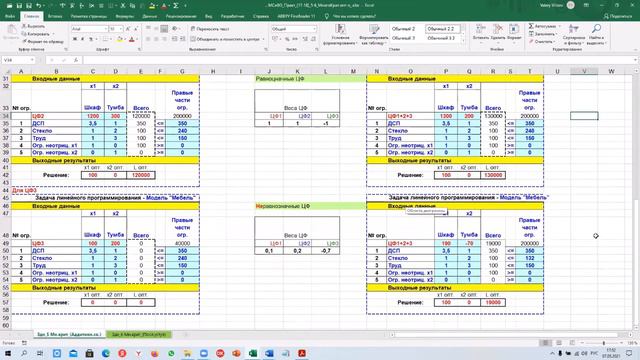Switch to the ABBYY FineReader 11 tab

[296, 16]
